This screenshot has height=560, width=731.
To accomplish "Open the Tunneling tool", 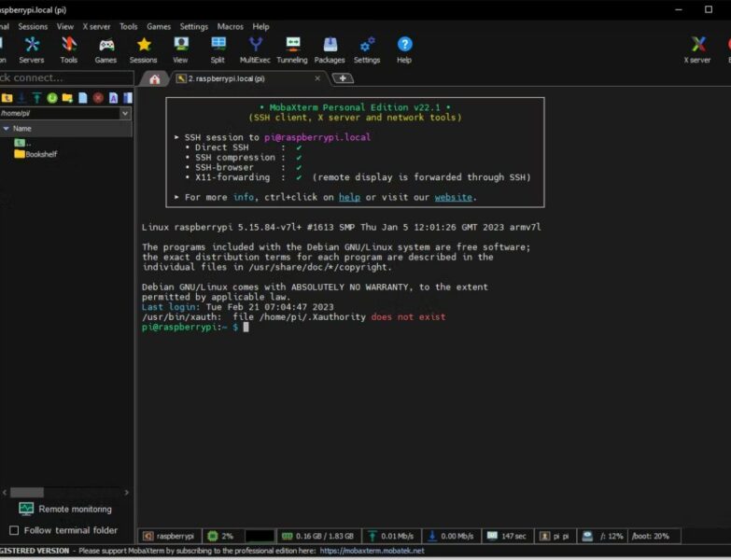I will pyautogui.click(x=292, y=49).
